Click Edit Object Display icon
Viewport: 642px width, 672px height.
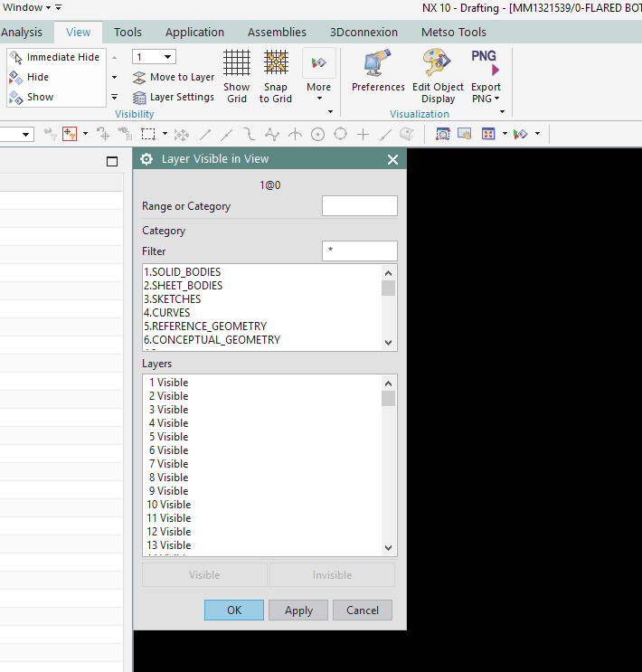tap(438, 62)
